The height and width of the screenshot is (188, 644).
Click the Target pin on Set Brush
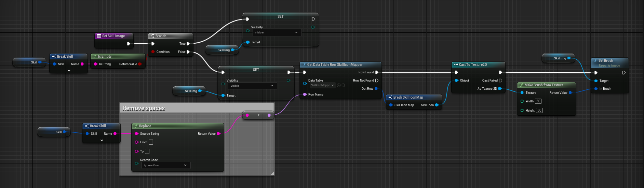[596, 81]
